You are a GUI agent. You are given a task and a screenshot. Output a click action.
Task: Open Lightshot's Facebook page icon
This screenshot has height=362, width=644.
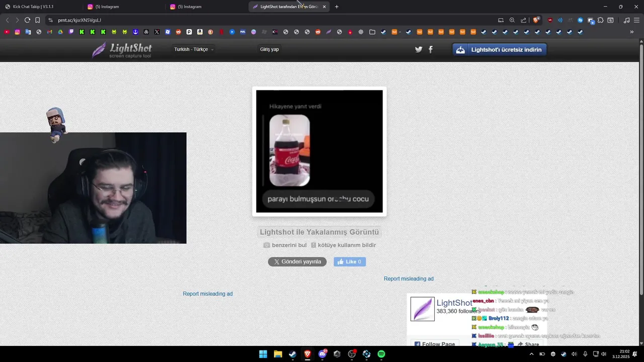tap(431, 49)
